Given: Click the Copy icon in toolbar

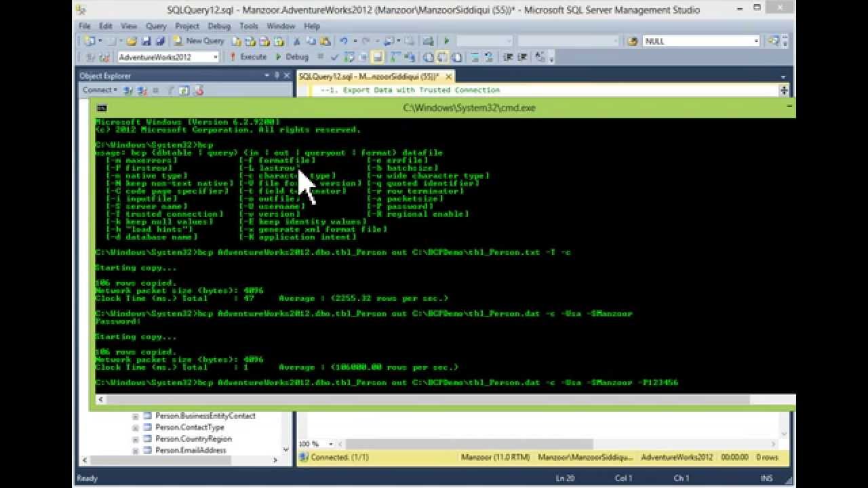Looking at the screenshot, I should click(311, 41).
